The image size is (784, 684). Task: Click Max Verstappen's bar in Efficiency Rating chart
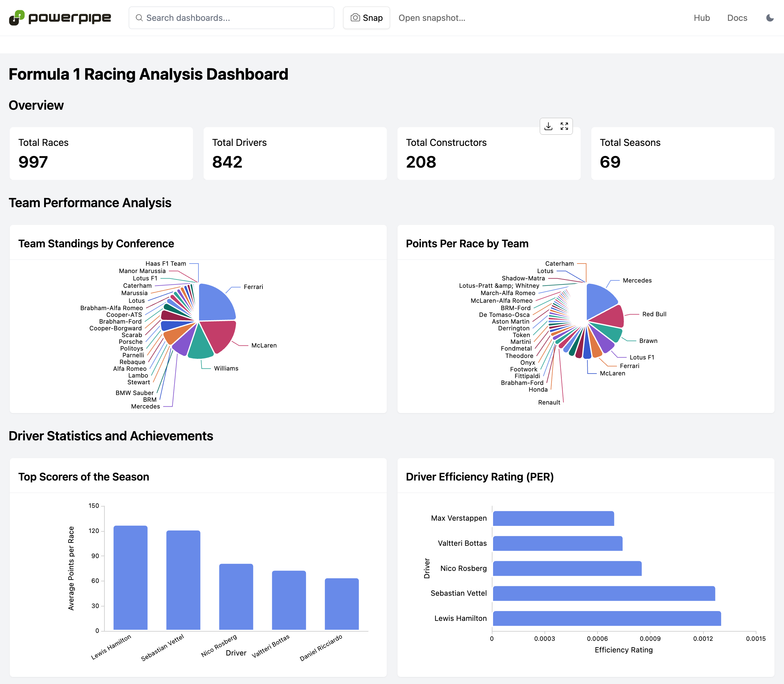point(553,518)
